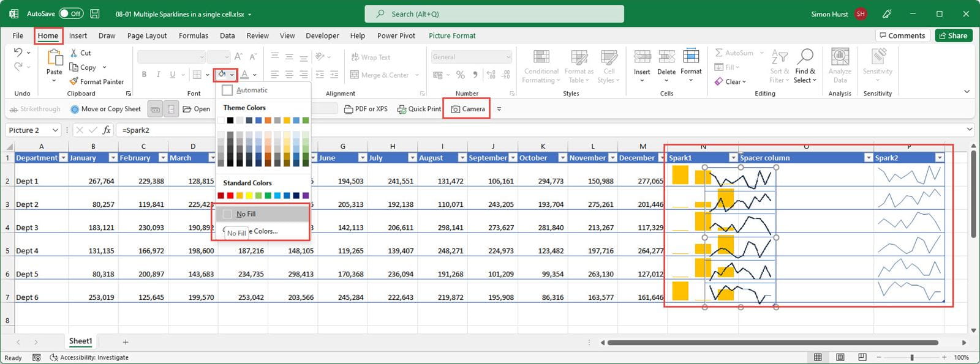Open the Fill Color paint bucket

222,75
